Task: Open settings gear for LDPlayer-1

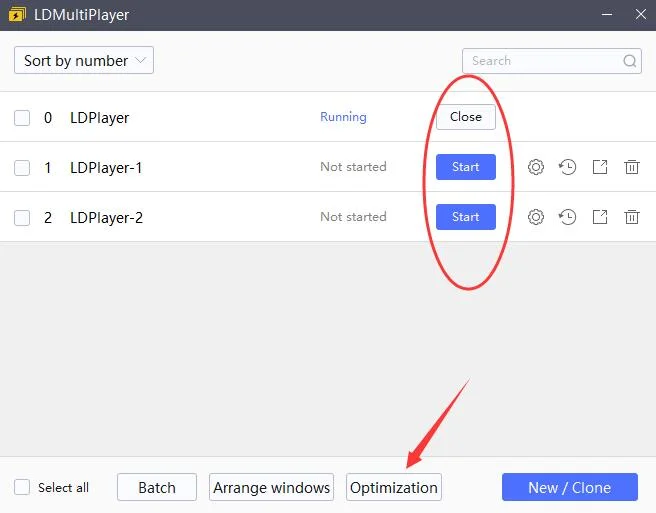Action: pos(536,167)
